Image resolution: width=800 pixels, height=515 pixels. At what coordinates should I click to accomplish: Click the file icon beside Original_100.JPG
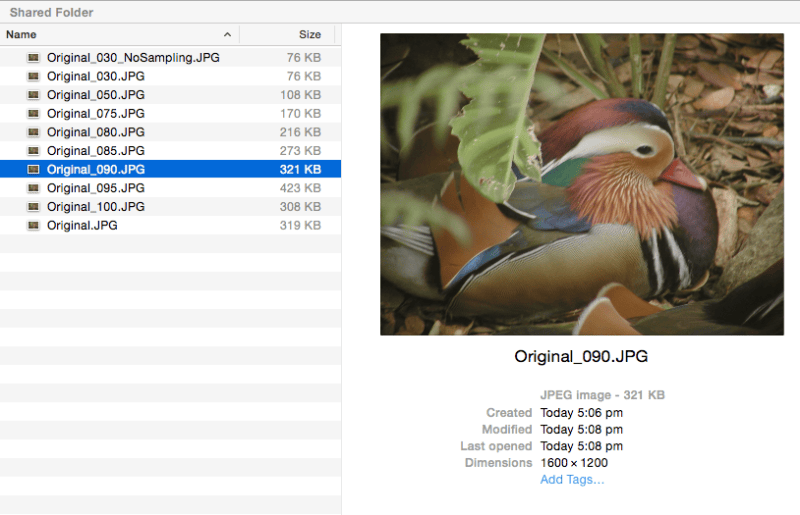[33, 207]
